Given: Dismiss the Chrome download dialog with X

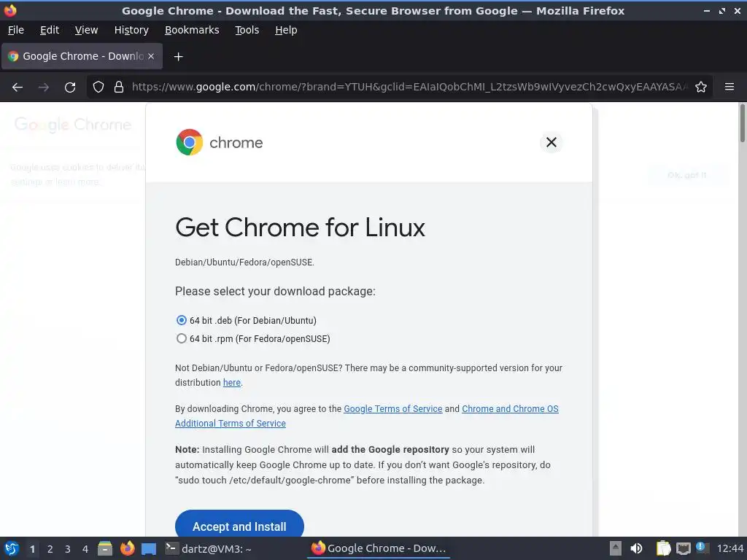Looking at the screenshot, I should tap(551, 142).
